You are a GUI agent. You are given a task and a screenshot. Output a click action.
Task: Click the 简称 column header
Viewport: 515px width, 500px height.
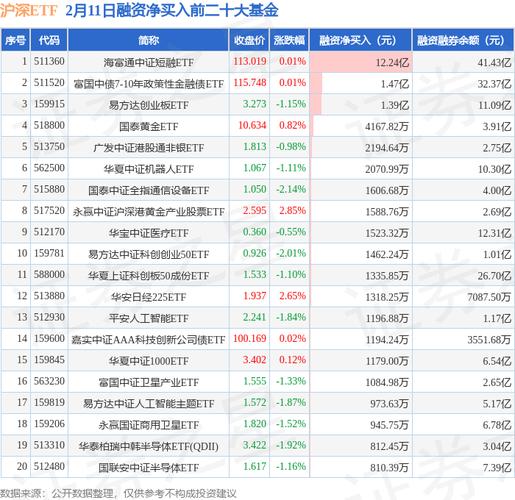148,40
